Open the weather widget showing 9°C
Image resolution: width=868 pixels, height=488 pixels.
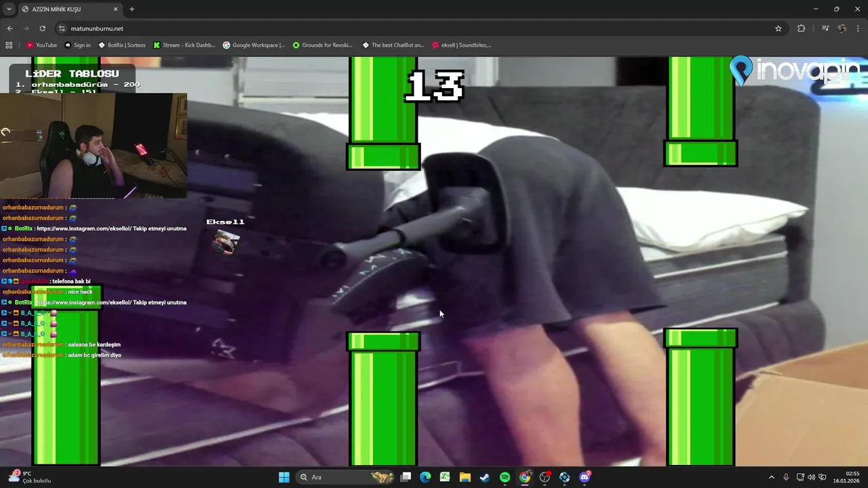(31, 477)
